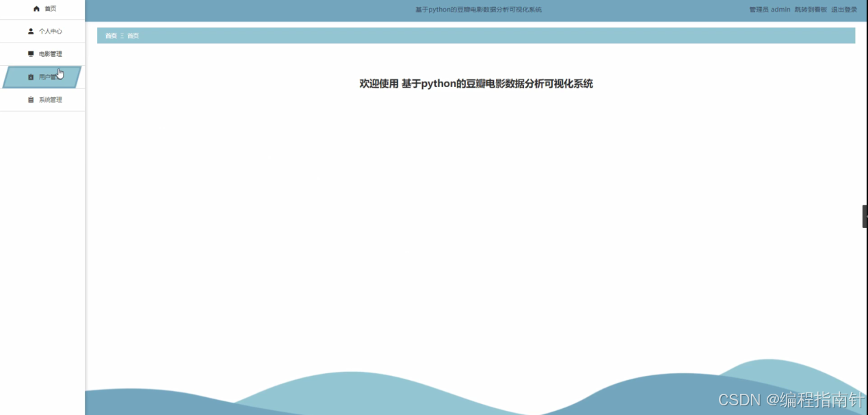Select the highlighted 用户管理 menu item
Image resolution: width=868 pixels, height=415 pixels.
pyautogui.click(x=49, y=77)
